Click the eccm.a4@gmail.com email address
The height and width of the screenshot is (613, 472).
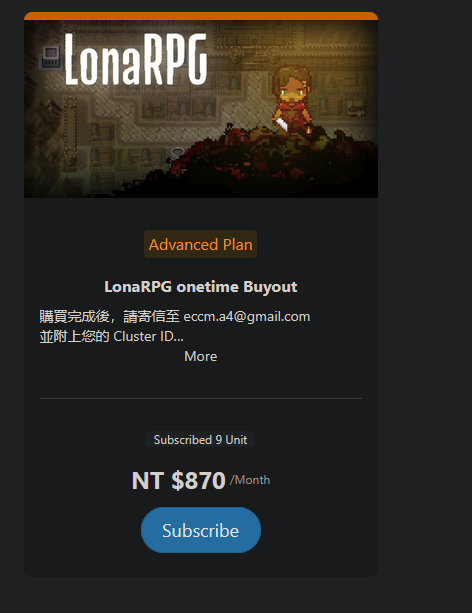click(x=247, y=316)
